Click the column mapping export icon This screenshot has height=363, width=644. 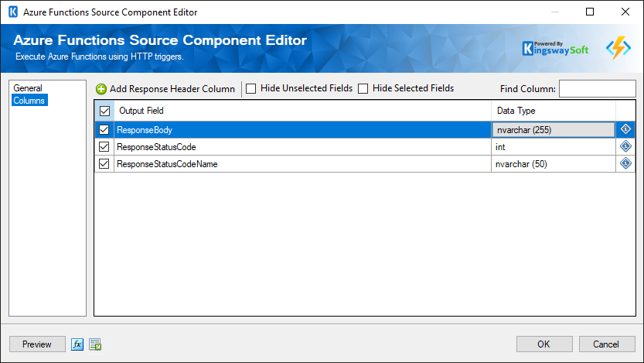tap(95, 344)
